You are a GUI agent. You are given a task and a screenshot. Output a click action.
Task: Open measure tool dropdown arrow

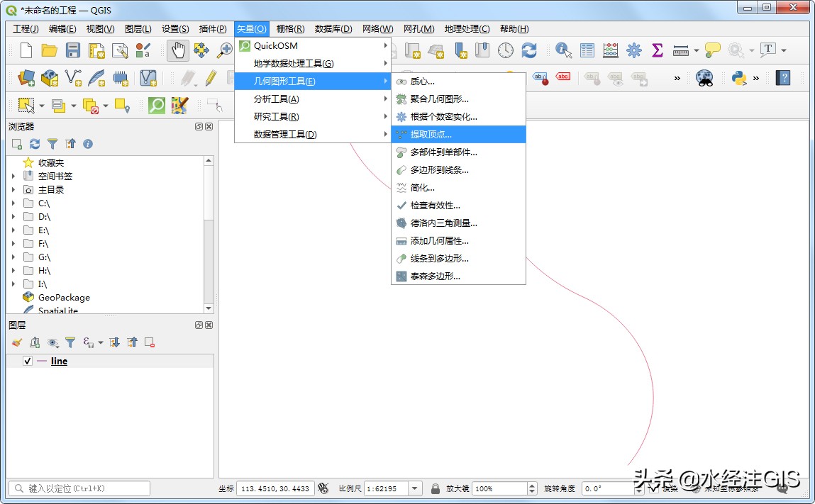[696, 51]
